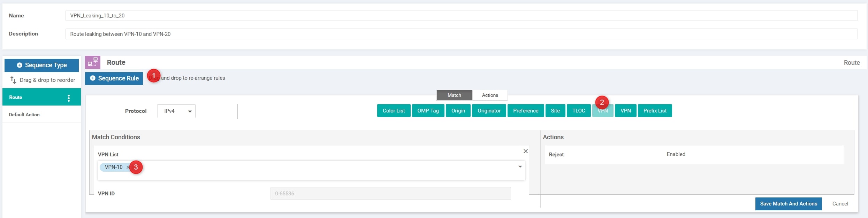Click the drag & drop reorder arrows icon
This screenshot has width=868, height=218.
tap(13, 80)
